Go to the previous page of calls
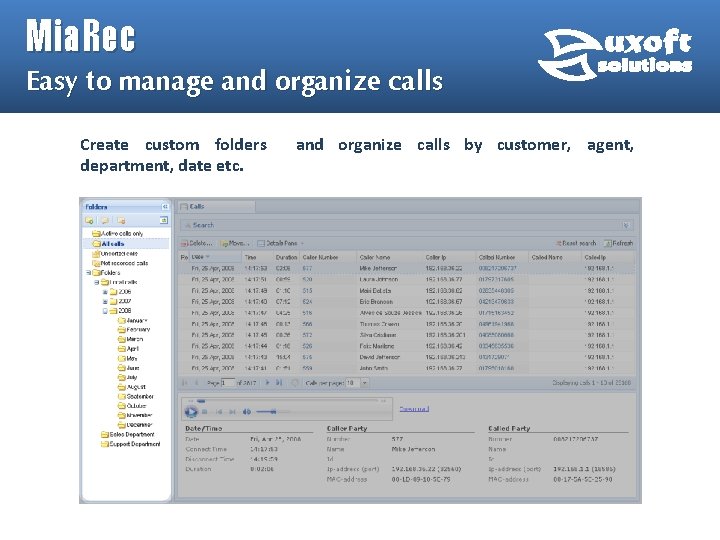Screen dimensions: 720x540 (197, 383)
